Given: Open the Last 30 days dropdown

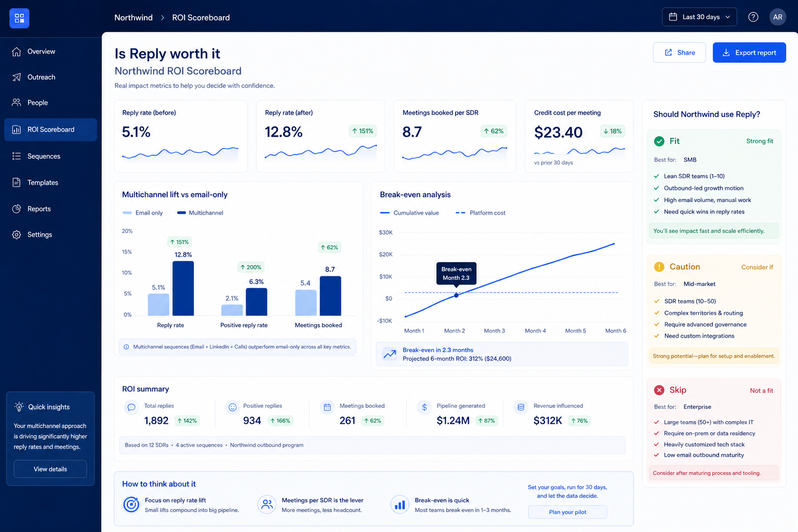Looking at the screenshot, I should (699, 17).
